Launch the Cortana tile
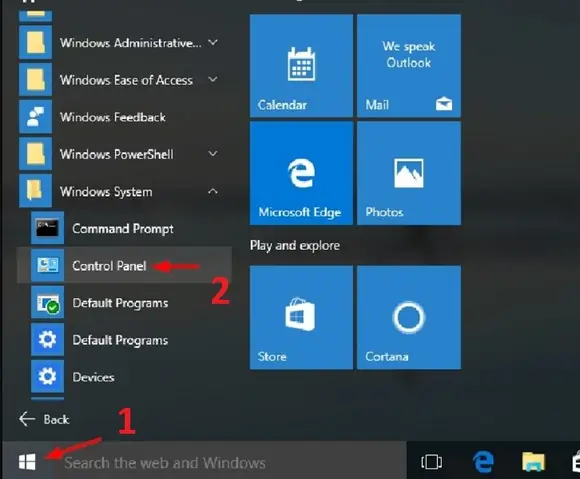The height and width of the screenshot is (479, 580). 409,317
